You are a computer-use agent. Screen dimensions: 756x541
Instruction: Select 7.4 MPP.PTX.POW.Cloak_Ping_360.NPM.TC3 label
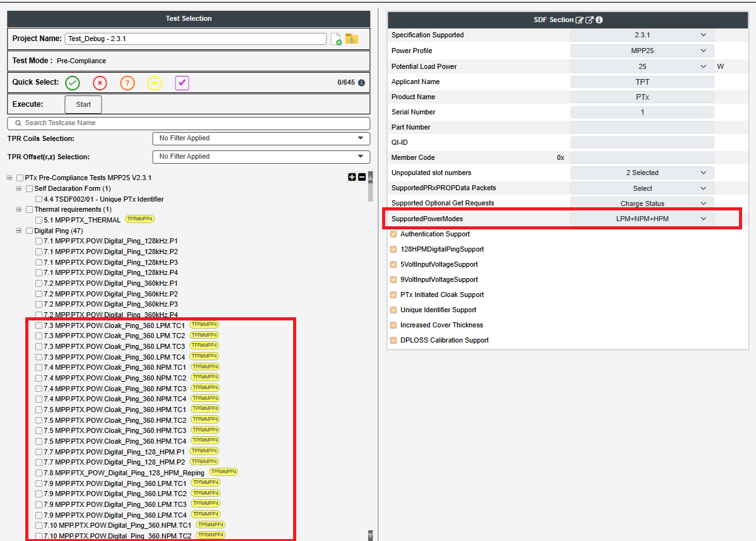point(115,389)
